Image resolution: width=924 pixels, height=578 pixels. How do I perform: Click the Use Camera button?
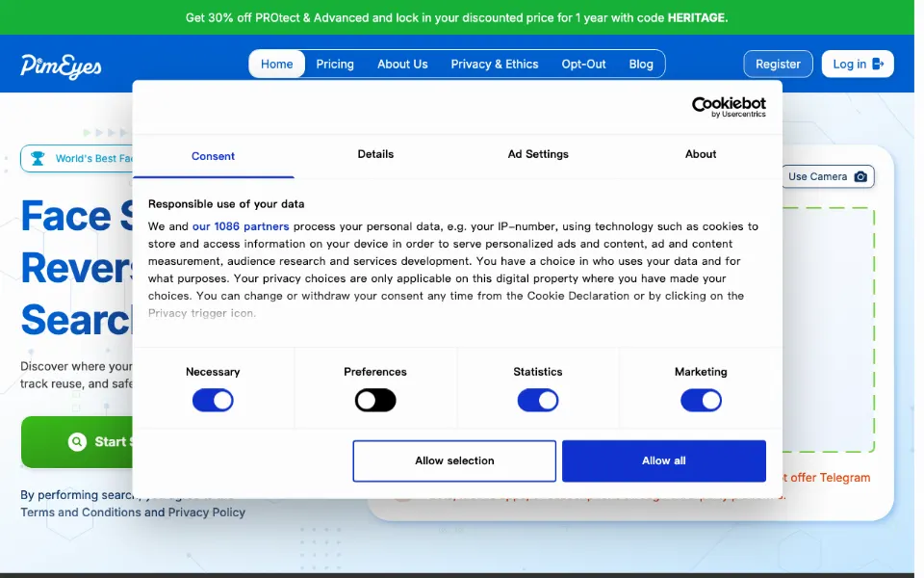tap(828, 176)
